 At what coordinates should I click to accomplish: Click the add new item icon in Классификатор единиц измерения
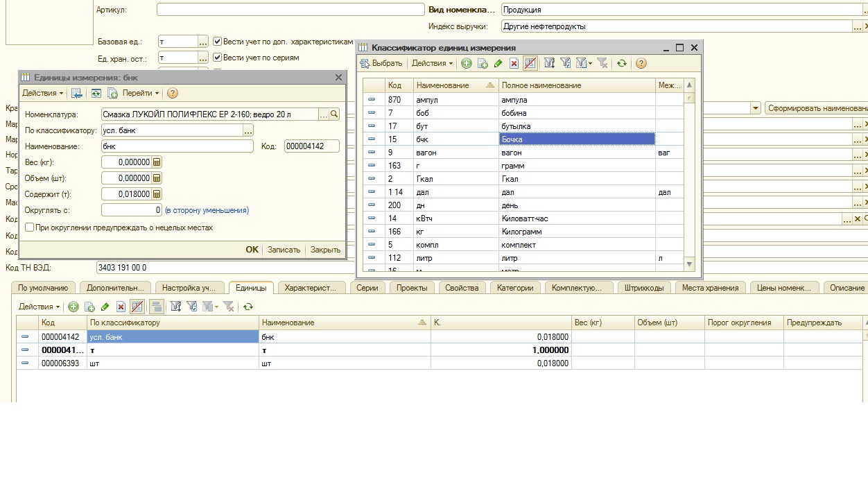[x=466, y=63]
